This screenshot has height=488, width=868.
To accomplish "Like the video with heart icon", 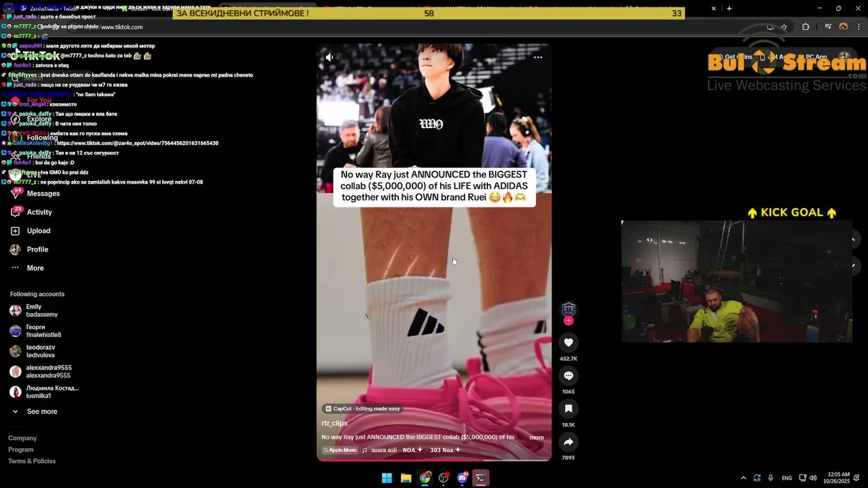I will pos(568,343).
